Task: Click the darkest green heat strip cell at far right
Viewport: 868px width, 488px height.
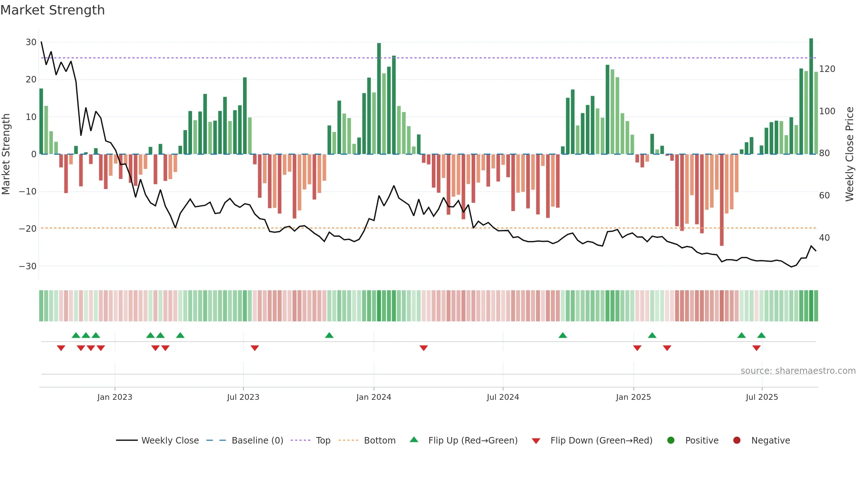Action: click(811, 306)
